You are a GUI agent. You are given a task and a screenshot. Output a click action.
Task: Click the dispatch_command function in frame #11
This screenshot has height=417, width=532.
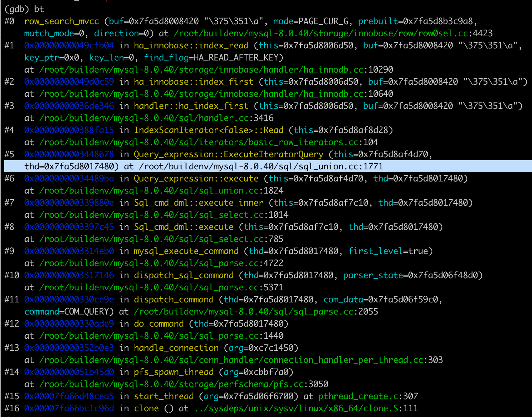tap(173, 300)
